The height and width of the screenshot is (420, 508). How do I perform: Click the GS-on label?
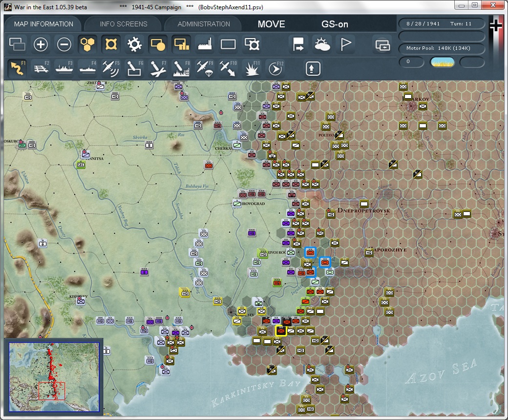[x=335, y=24]
